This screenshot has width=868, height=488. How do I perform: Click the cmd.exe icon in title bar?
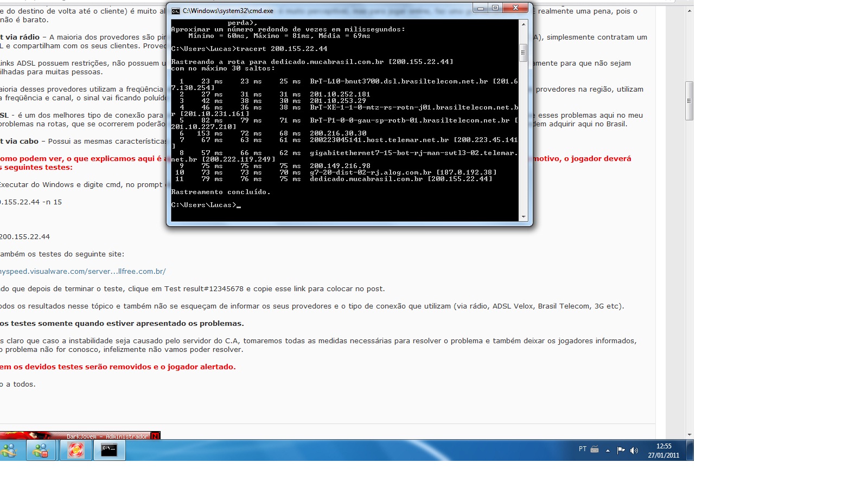pos(176,11)
